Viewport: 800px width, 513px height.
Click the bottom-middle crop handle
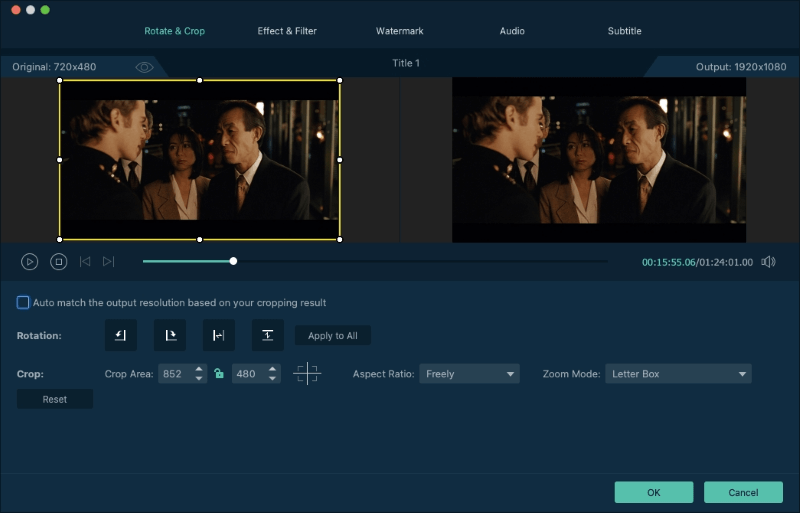click(199, 239)
